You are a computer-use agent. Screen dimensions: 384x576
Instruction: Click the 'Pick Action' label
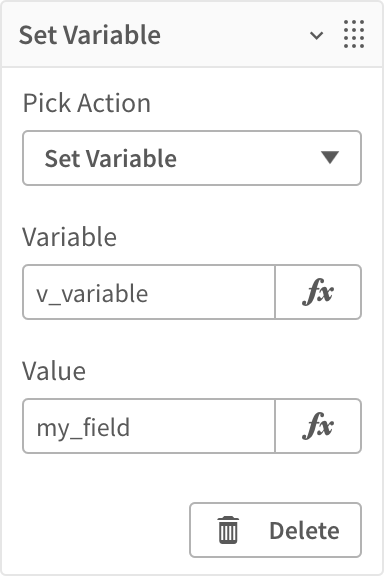click(x=87, y=103)
